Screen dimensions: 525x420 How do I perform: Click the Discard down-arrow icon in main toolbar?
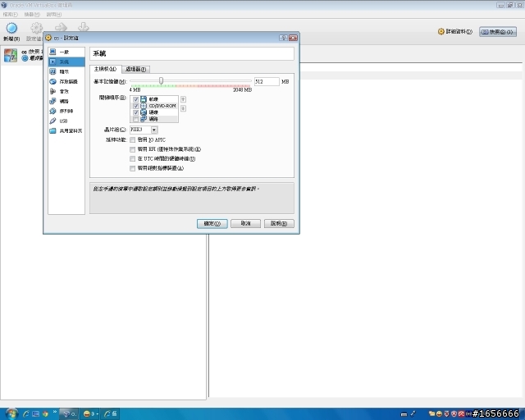tap(83, 27)
